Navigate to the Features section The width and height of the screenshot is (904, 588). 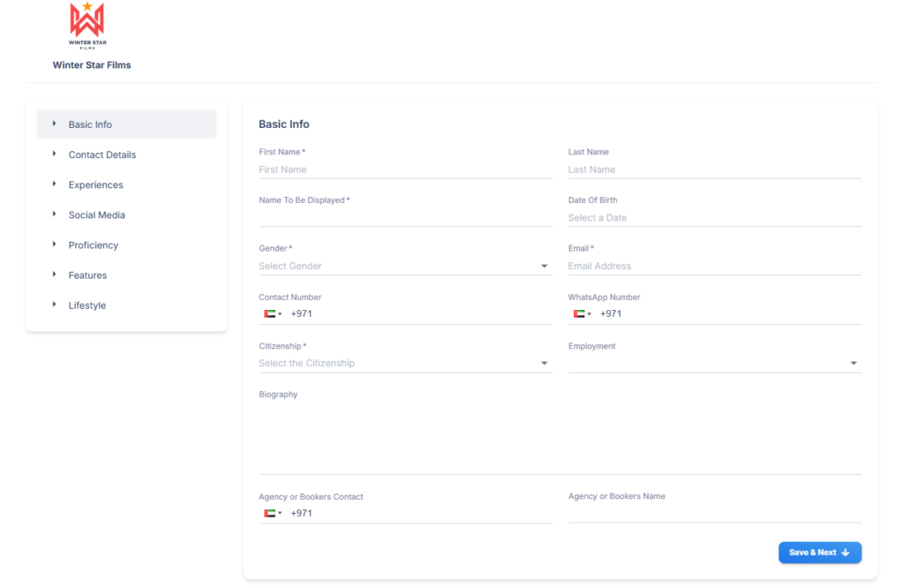click(x=87, y=275)
